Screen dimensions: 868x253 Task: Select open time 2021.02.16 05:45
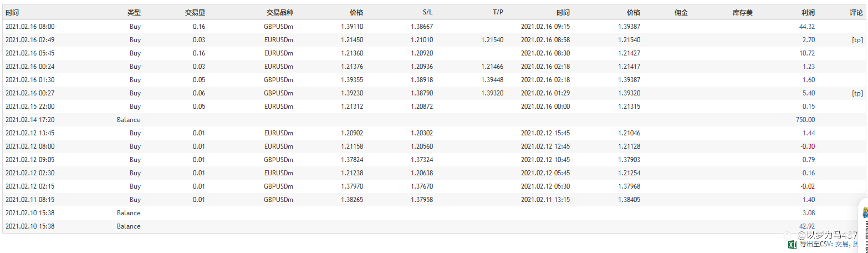pyautogui.click(x=30, y=53)
